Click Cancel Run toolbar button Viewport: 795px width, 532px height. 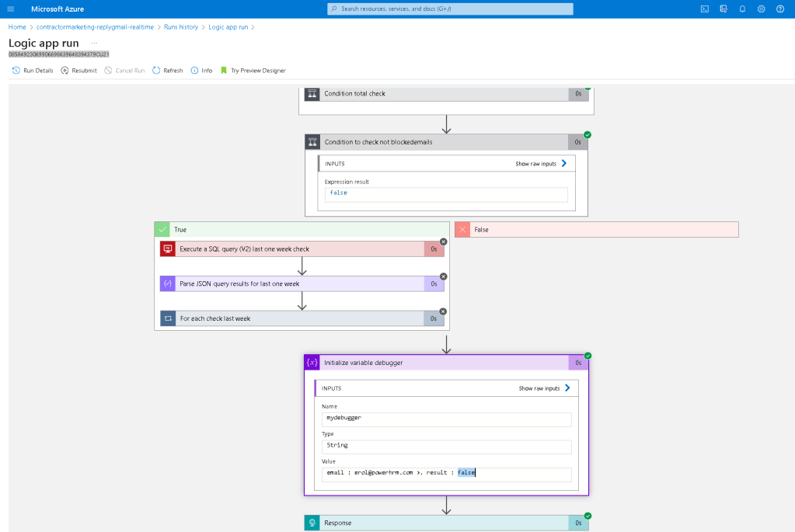[124, 71]
